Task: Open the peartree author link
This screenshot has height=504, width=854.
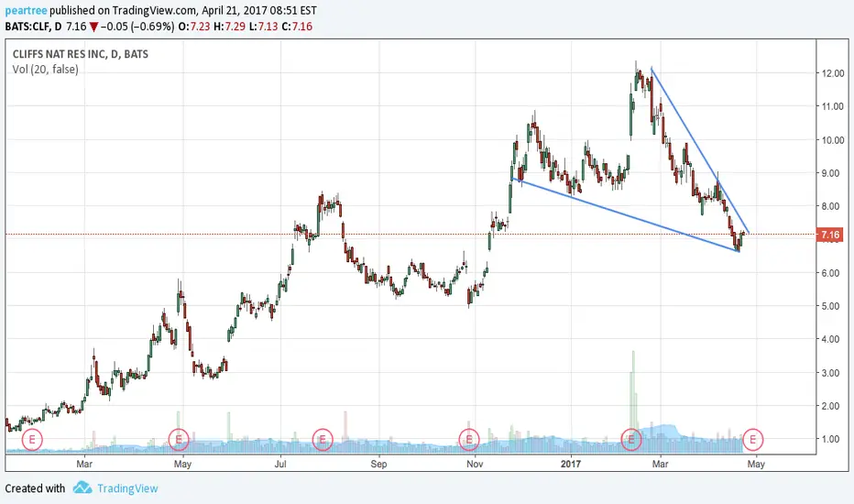Action: (x=26, y=10)
